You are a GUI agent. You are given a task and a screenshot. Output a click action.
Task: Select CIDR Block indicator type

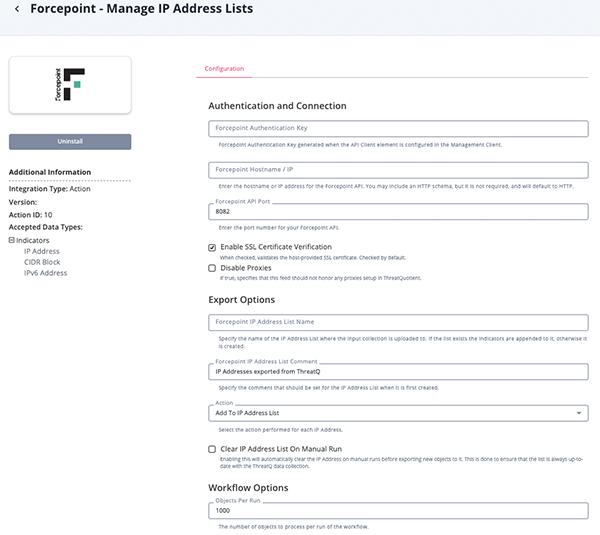coord(42,262)
